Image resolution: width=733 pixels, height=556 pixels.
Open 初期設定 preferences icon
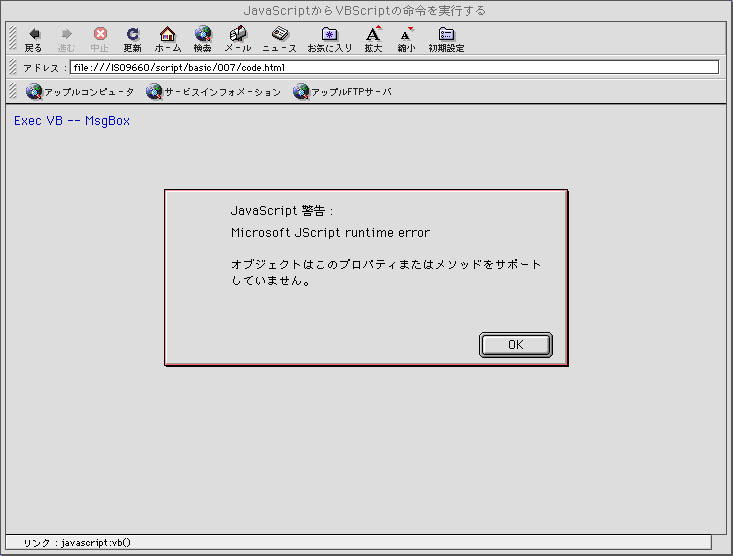446,39
